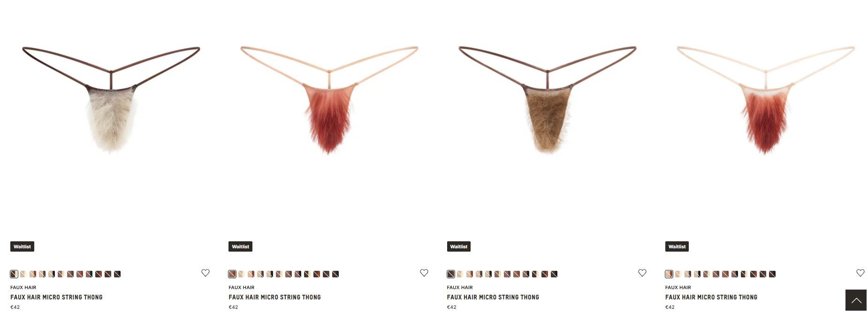Select Waitlist label on the fourth product
Screen dimensions: 868x313
click(x=677, y=246)
